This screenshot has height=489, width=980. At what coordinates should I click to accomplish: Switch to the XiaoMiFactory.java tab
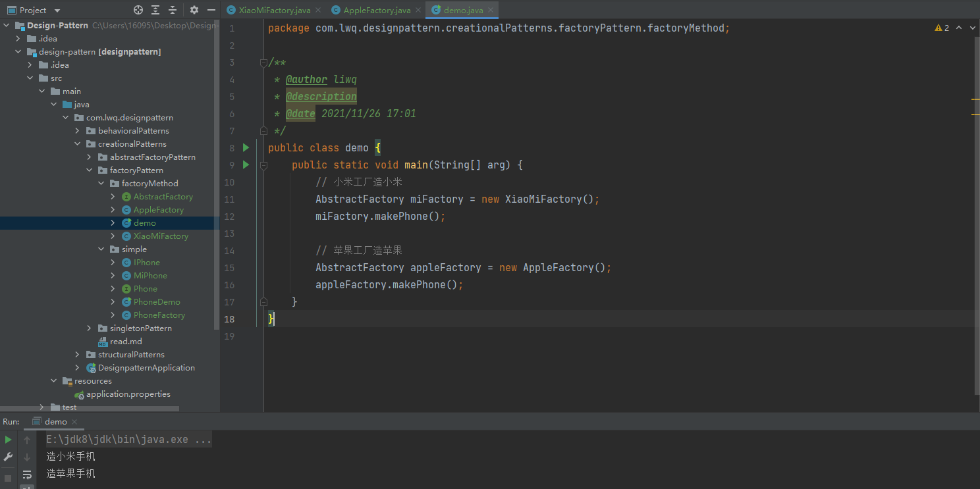coord(273,10)
